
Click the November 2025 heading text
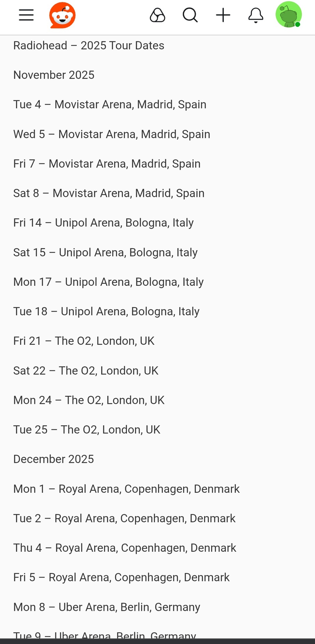(x=54, y=75)
